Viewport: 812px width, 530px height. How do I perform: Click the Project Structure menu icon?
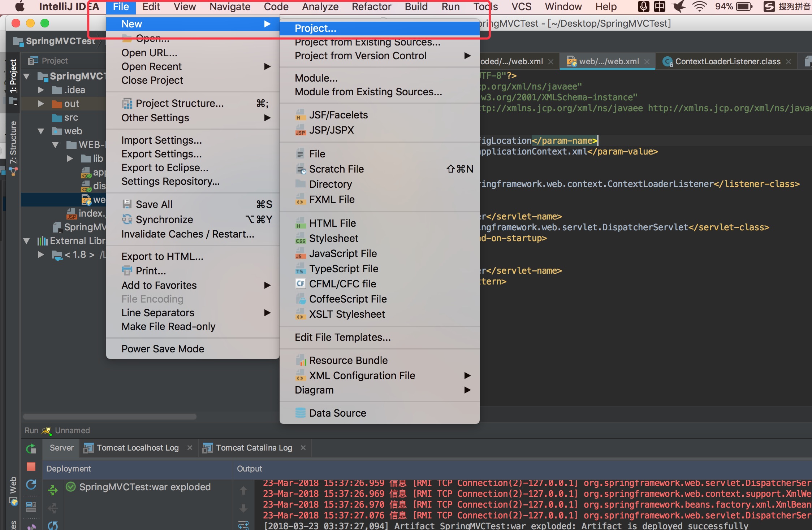127,104
